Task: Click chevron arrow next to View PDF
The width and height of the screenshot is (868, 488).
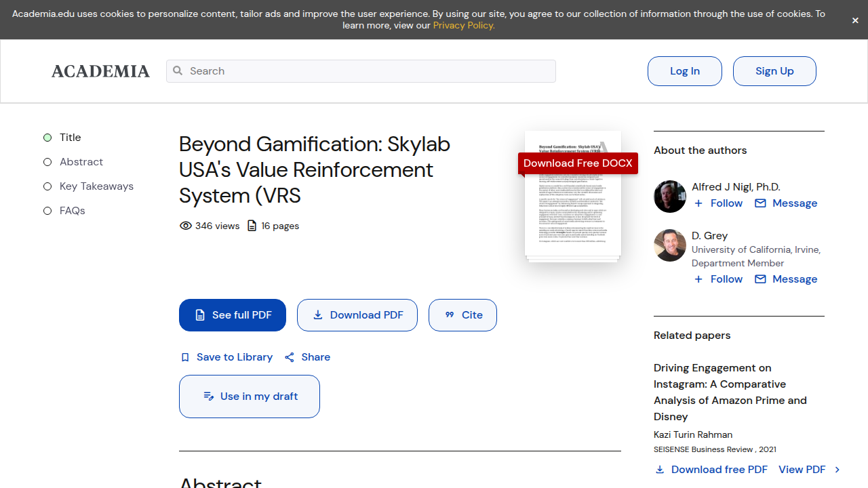Action: click(837, 470)
